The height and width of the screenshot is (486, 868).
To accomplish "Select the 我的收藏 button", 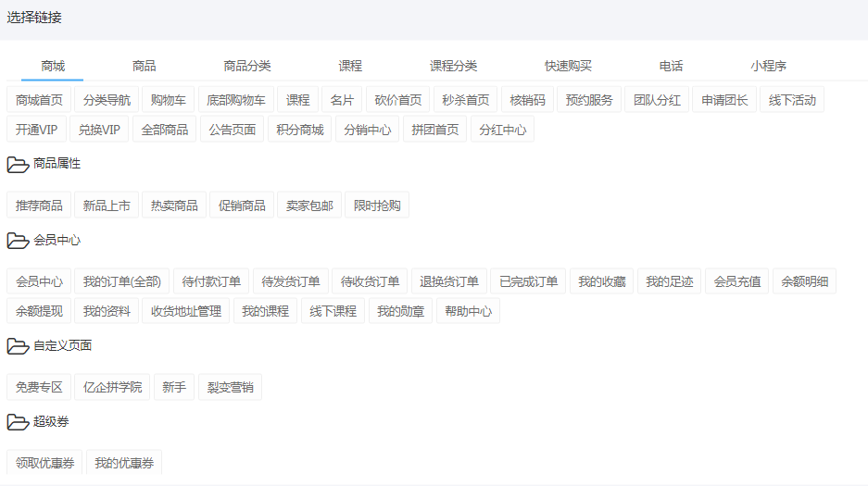I will [602, 281].
